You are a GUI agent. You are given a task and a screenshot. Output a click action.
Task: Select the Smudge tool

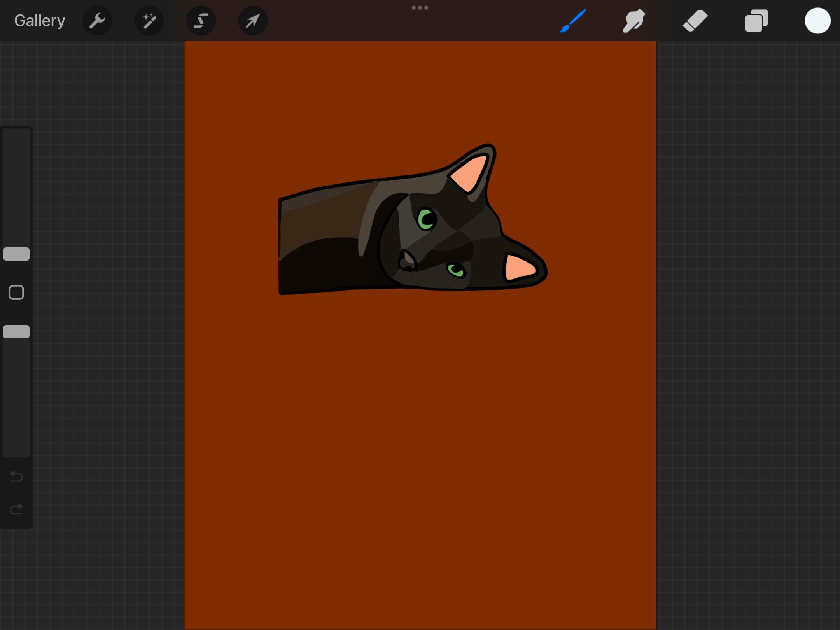[x=634, y=21]
